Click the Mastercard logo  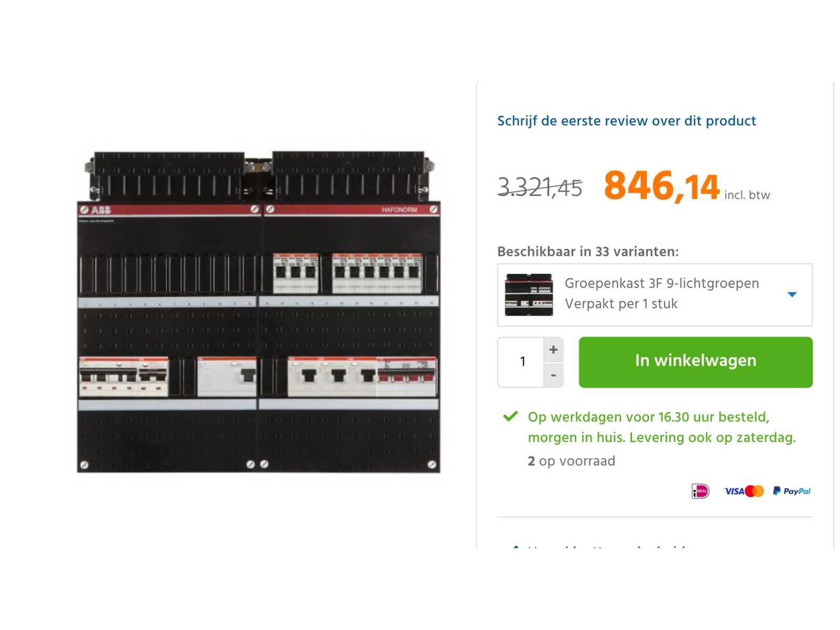pyautogui.click(x=754, y=491)
